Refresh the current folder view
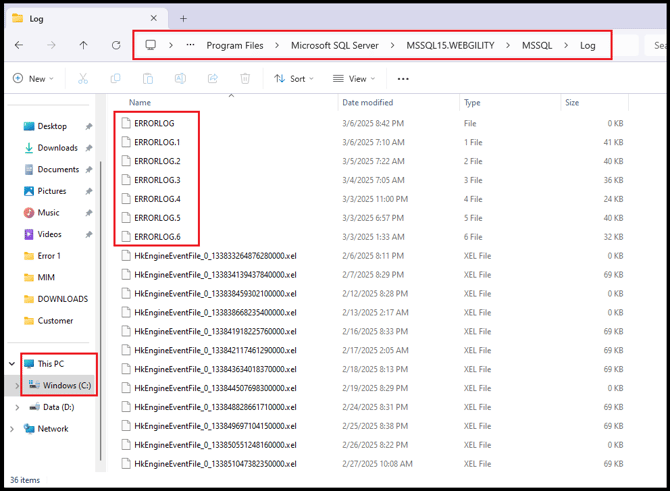The height and width of the screenshot is (491, 670). coord(116,45)
